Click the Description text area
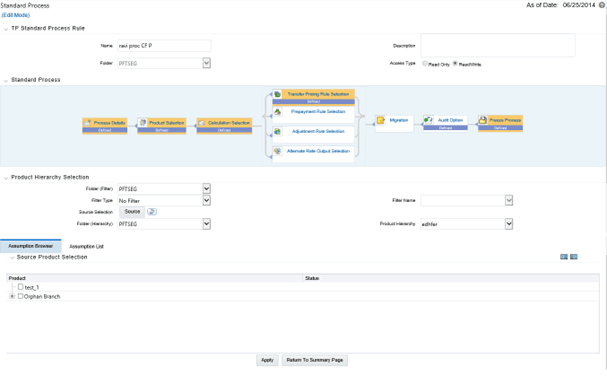607x376 pixels. pyautogui.click(x=498, y=45)
